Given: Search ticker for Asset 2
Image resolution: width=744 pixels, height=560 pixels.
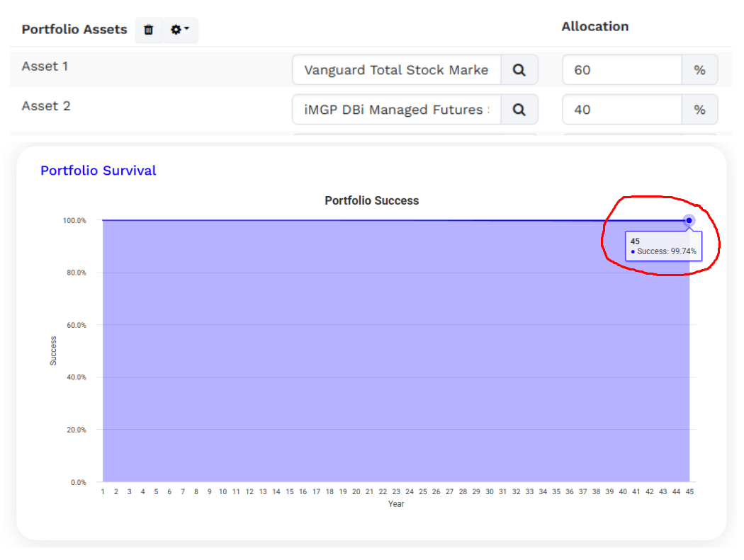Looking at the screenshot, I should [519, 110].
